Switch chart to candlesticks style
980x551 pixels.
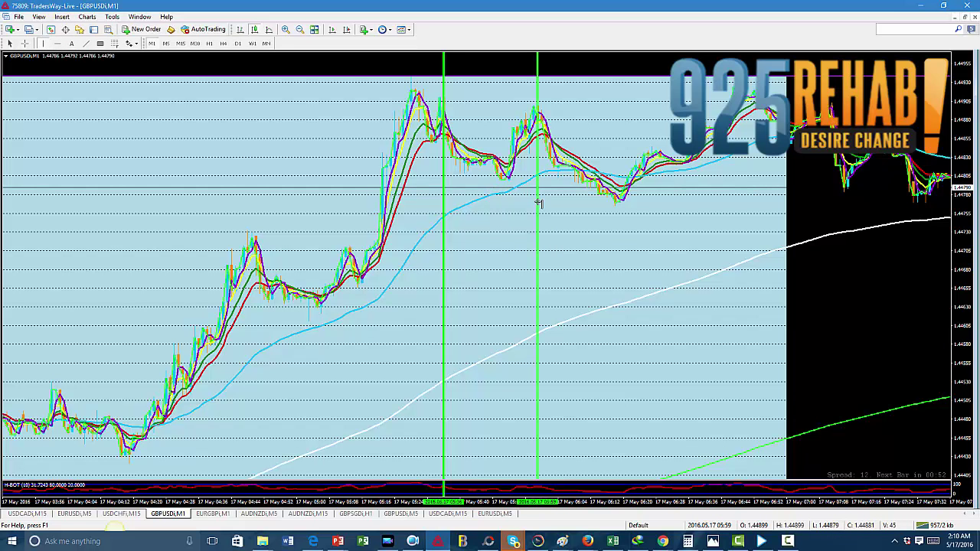pos(255,30)
